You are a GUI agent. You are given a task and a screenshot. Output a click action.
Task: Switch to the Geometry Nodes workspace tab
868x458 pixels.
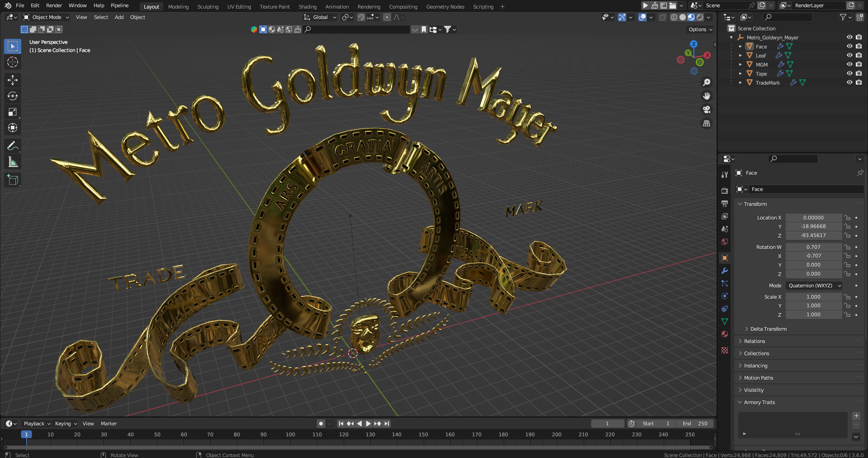445,7
